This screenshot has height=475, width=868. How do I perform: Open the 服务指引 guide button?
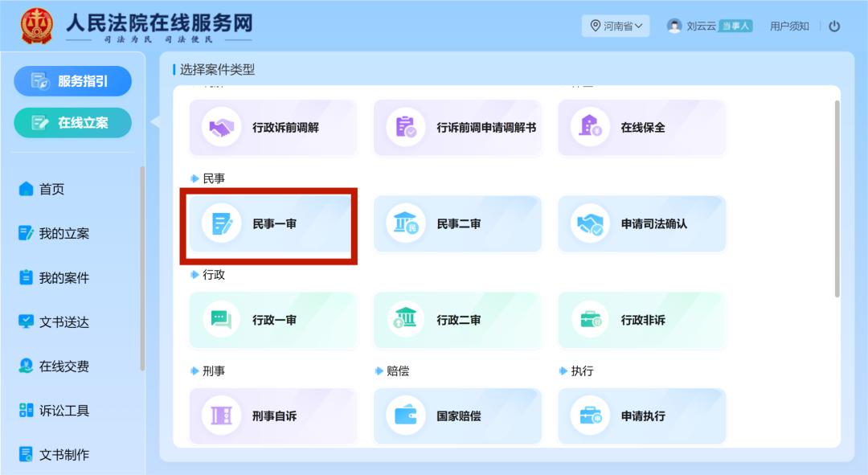click(72, 81)
